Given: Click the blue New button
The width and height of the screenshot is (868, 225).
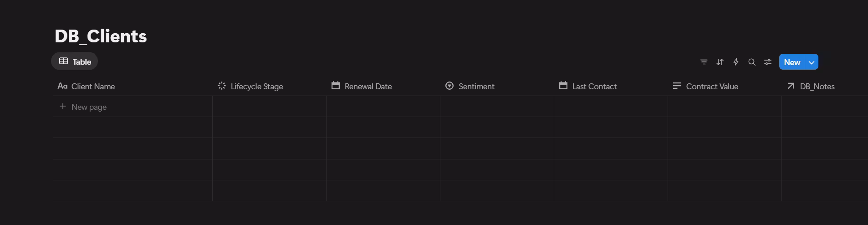Looking at the screenshot, I should (x=792, y=62).
